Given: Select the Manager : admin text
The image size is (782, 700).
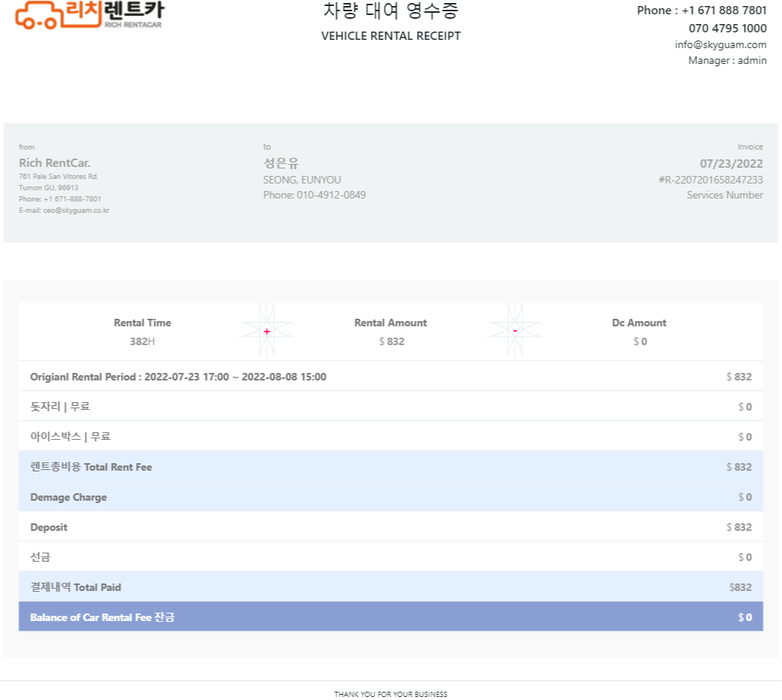Looking at the screenshot, I should [x=728, y=60].
